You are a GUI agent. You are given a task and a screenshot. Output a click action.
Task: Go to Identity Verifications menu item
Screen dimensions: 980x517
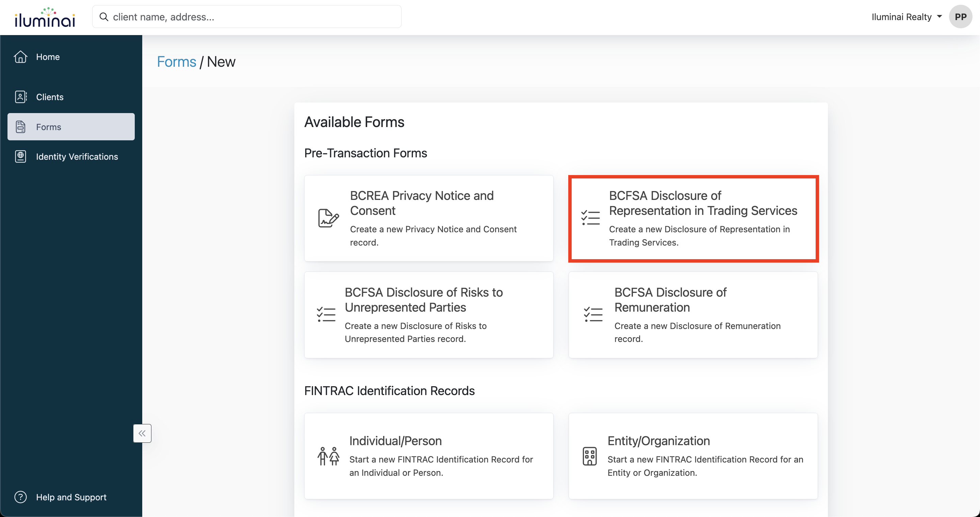pos(77,156)
